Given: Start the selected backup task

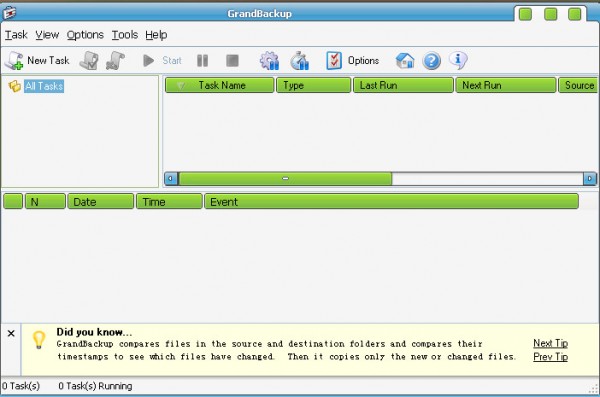Looking at the screenshot, I should pyautogui.click(x=161, y=60).
